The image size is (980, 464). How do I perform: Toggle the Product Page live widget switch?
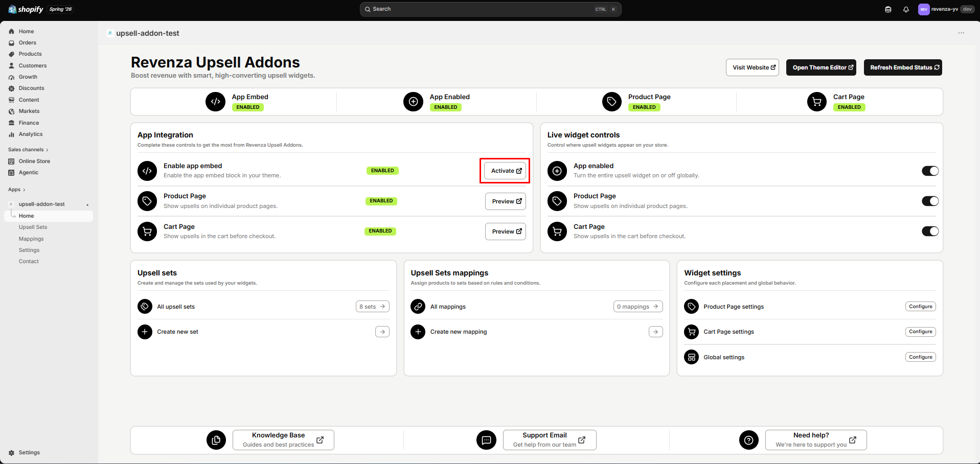pyautogui.click(x=930, y=201)
